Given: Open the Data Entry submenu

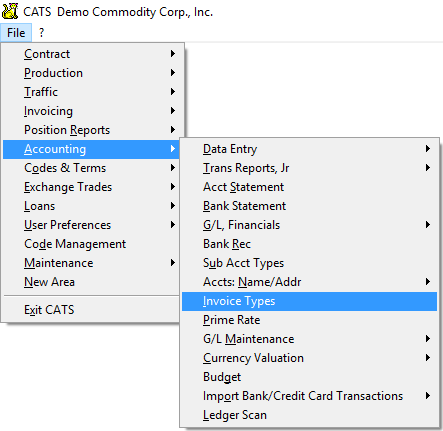Looking at the screenshot, I should click(x=309, y=149).
